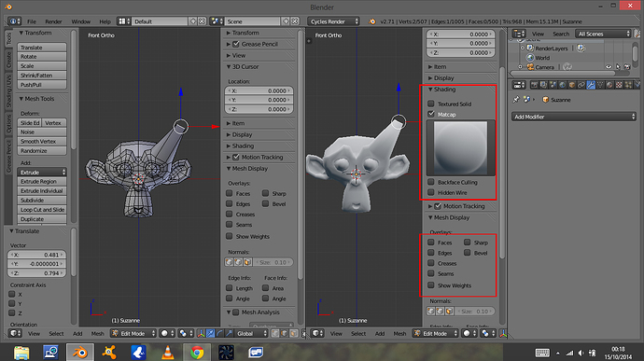Screen dimensions: 644x361
Task: Expand RenderLayers item in outliner tree
Action: tap(523, 49)
